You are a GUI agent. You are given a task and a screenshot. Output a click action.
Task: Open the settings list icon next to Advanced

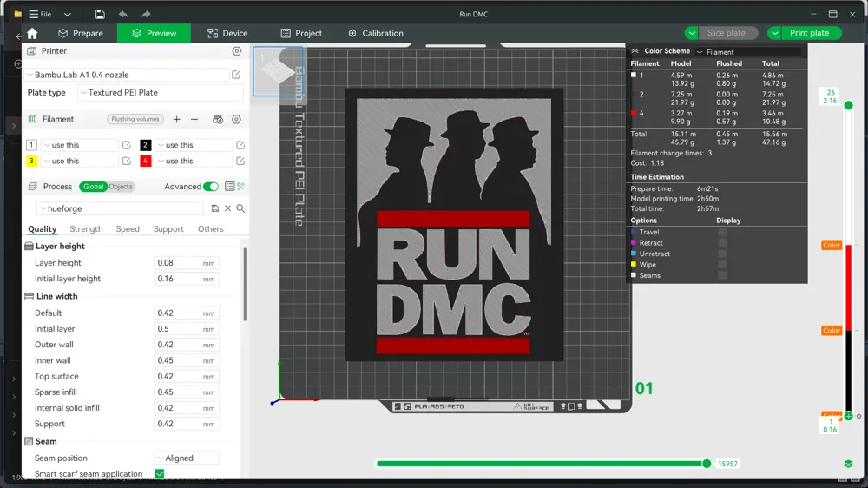click(230, 187)
